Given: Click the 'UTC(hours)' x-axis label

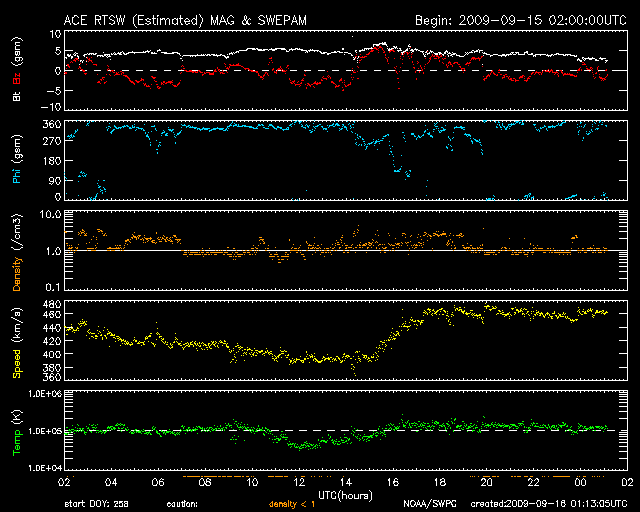Looking at the screenshot, I should (345, 496).
